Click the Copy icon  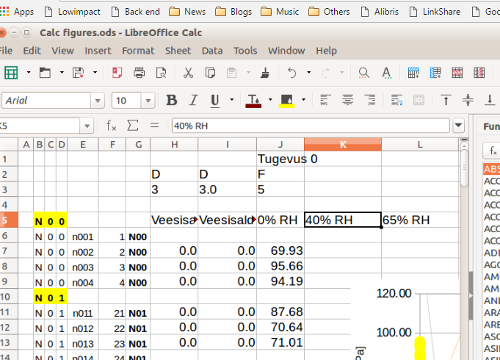click(210, 72)
